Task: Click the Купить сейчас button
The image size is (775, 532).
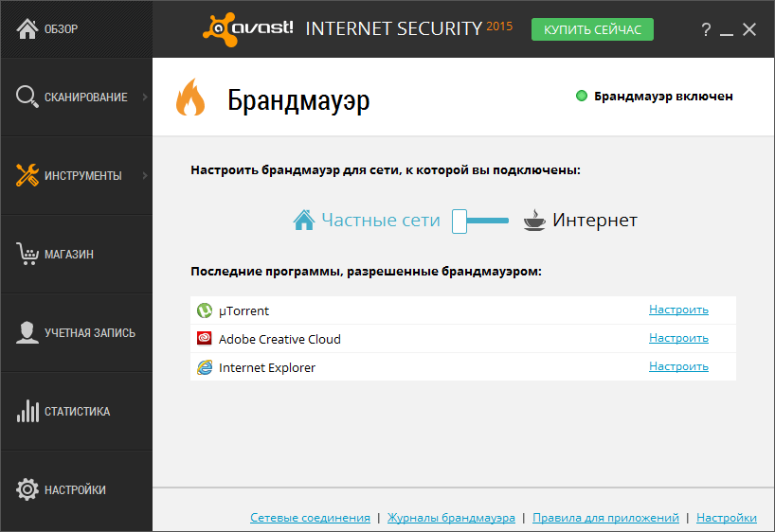Action: tap(592, 29)
